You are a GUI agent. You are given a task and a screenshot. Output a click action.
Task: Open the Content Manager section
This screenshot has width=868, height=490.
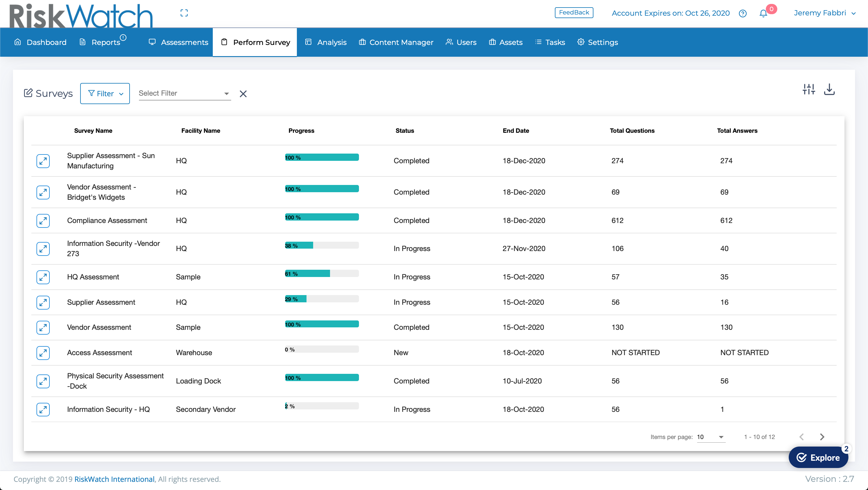pos(396,42)
